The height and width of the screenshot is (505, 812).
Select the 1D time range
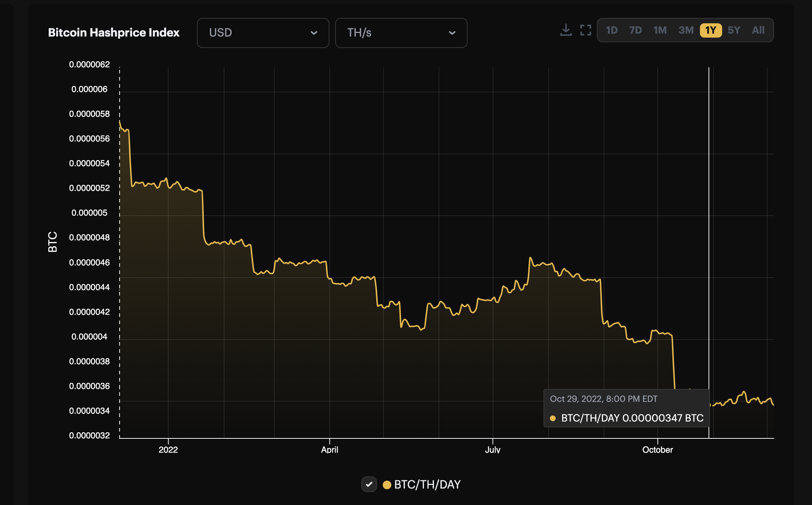612,30
